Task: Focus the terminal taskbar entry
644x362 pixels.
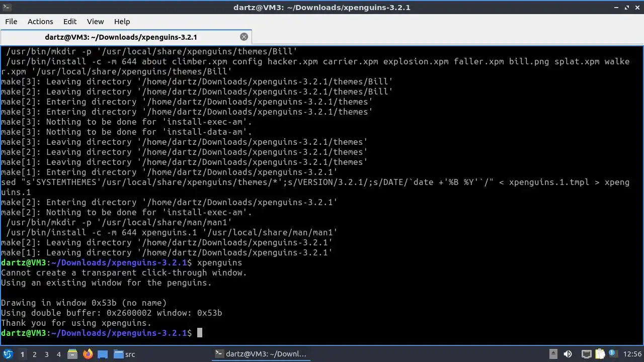Action: point(260,354)
